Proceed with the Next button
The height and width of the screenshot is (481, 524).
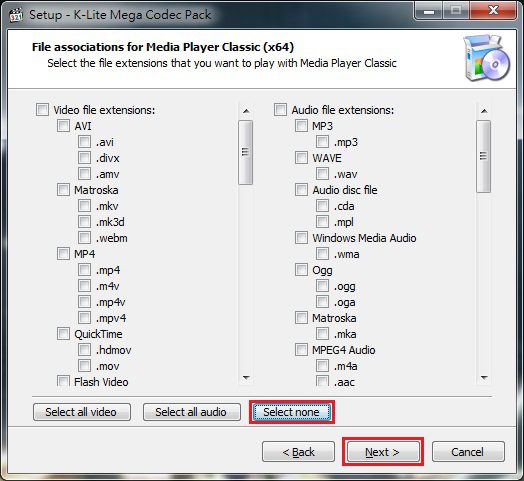click(383, 452)
